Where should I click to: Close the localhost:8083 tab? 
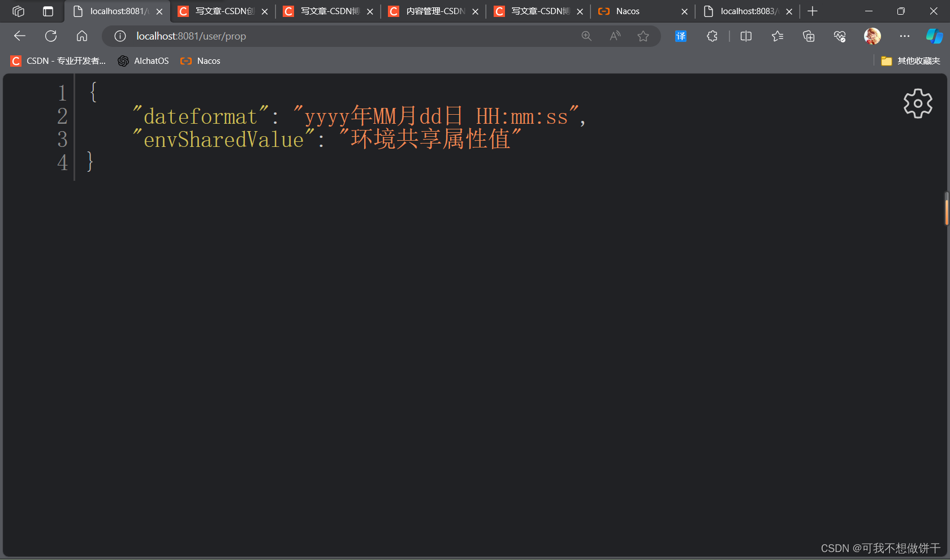pyautogui.click(x=789, y=11)
